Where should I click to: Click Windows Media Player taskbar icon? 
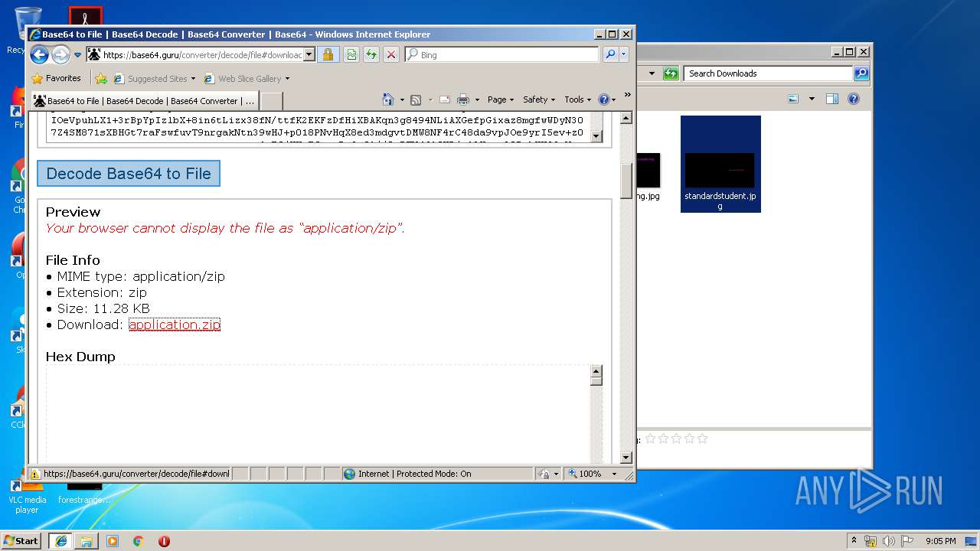point(113,541)
